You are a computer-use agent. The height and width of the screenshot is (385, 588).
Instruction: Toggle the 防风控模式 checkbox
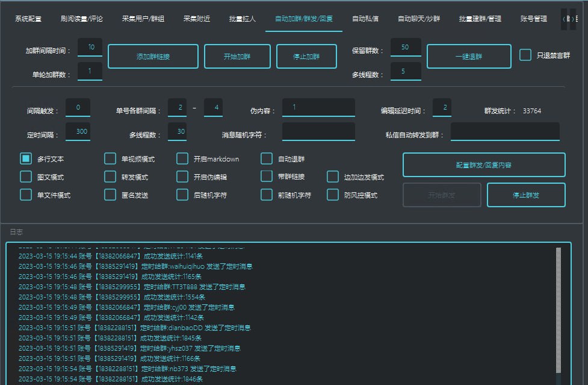333,195
